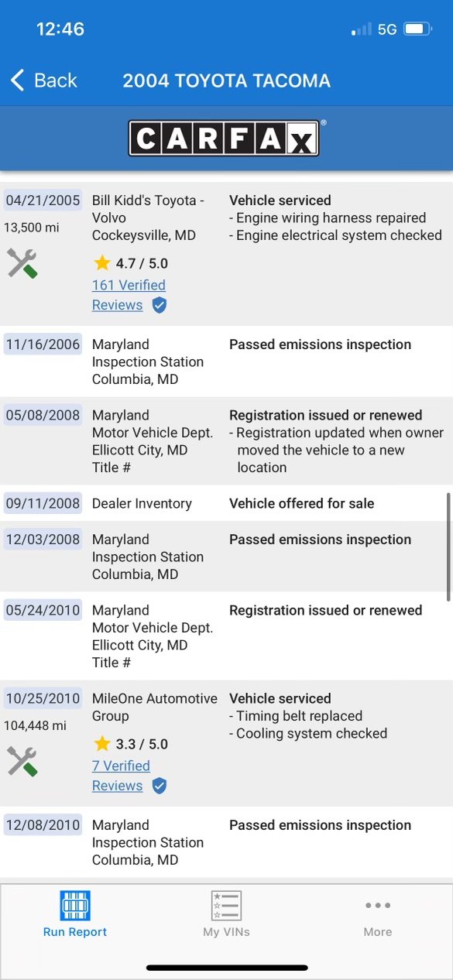The image size is (453, 980).
Task: Open the Run Report tab
Action: click(75, 914)
